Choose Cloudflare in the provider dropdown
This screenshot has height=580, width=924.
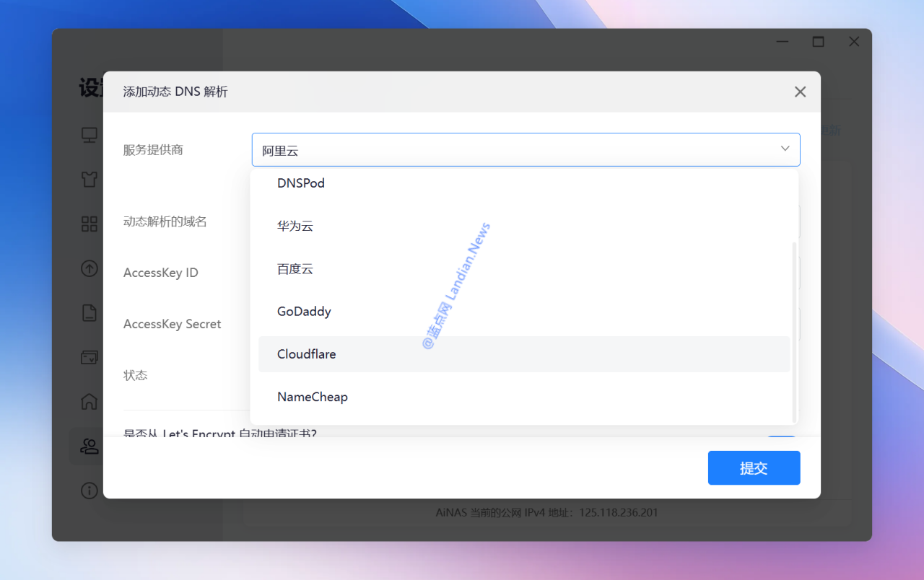coord(524,354)
